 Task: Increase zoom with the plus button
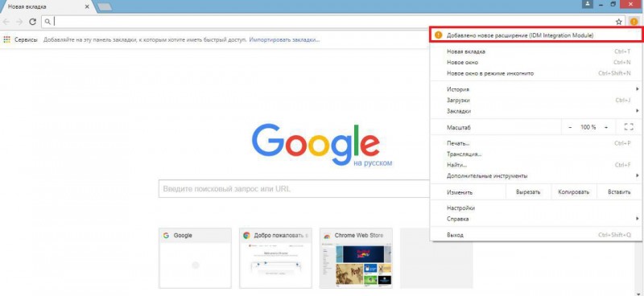(x=606, y=127)
